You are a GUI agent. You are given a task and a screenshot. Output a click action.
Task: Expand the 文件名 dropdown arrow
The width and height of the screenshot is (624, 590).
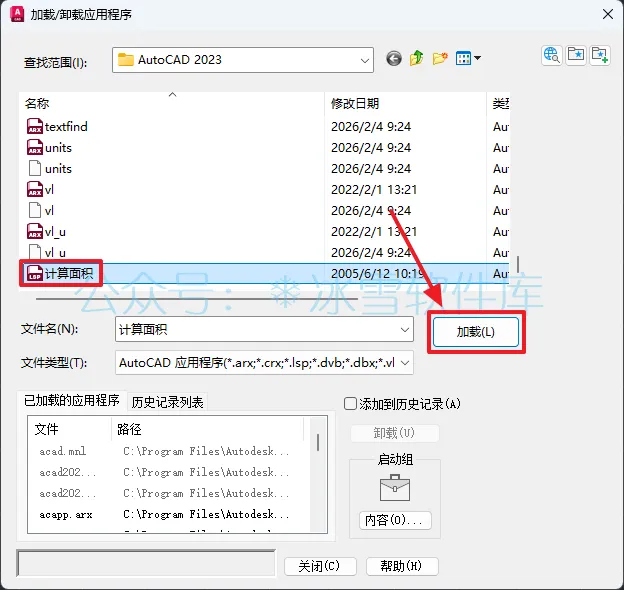pyautogui.click(x=405, y=330)
